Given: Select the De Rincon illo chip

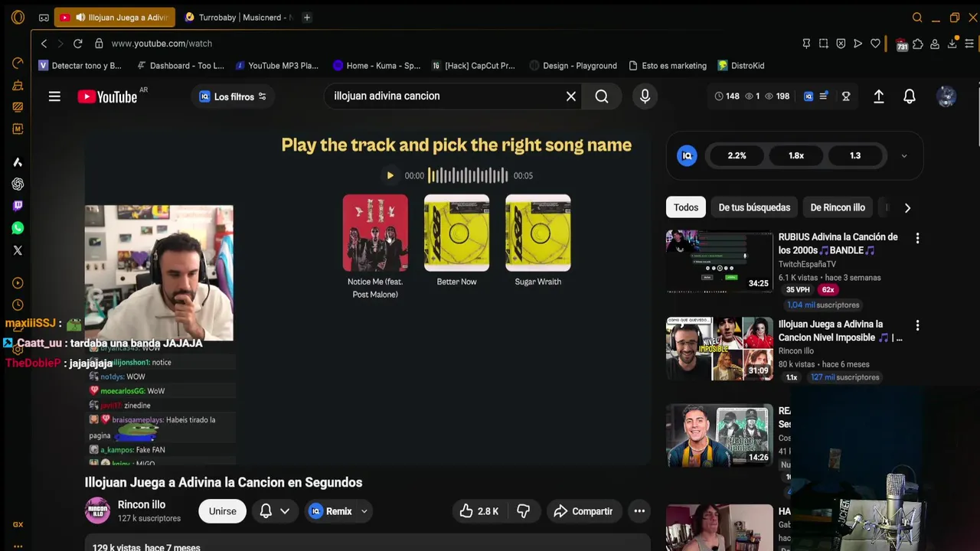Looking at the screenshot, I should point(838,207).
